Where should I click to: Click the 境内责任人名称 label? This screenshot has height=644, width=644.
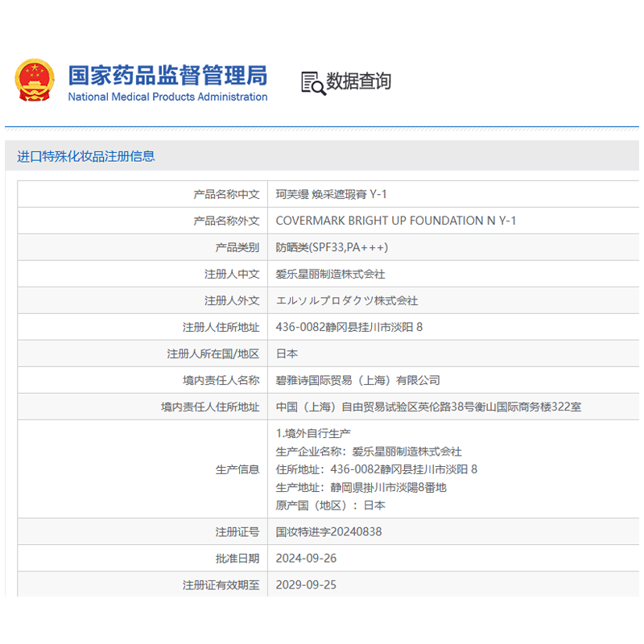221,380
